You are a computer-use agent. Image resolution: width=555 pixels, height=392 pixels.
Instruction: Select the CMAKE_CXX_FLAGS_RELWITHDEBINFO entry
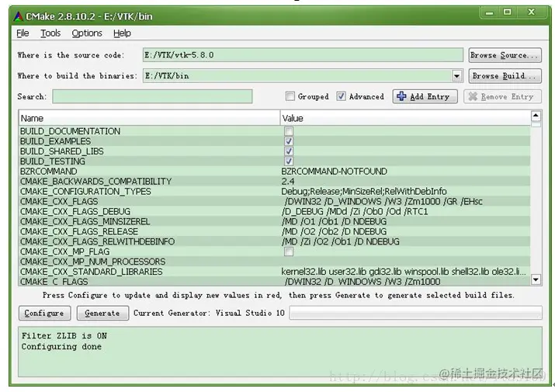pos(97,241)
